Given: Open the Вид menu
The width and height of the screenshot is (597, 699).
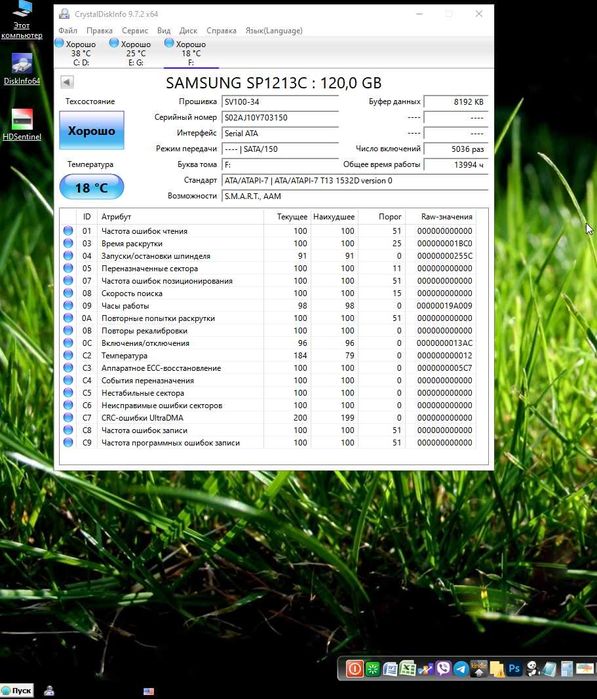Looking at the screenshot, I should (164, 30).
